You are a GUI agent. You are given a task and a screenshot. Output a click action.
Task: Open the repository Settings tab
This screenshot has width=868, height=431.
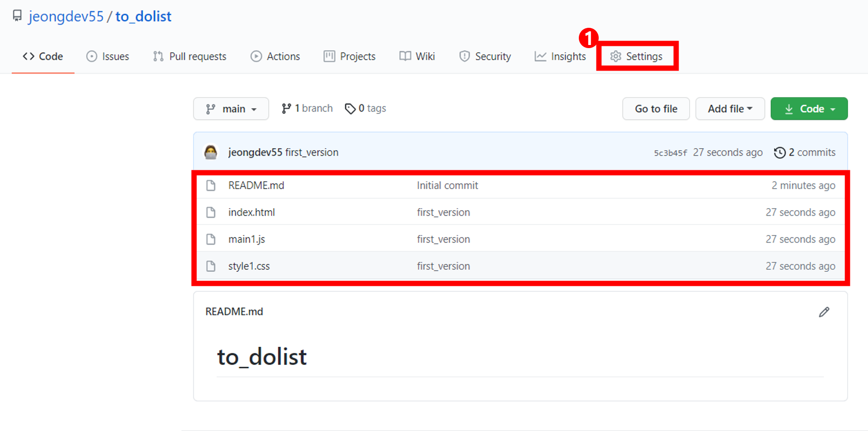[x=636, y=56]
